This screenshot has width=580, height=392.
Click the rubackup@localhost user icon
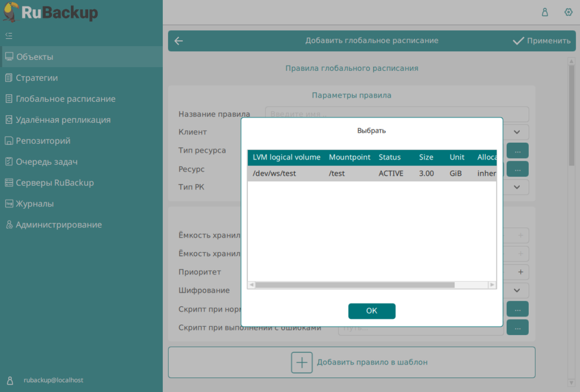click(x=10, y=380)
